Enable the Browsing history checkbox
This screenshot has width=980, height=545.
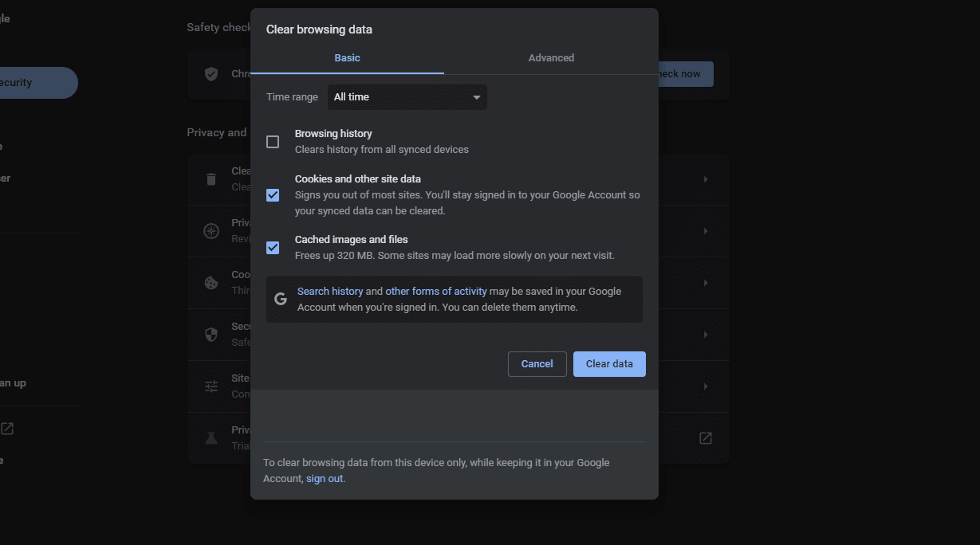(273, 142)
